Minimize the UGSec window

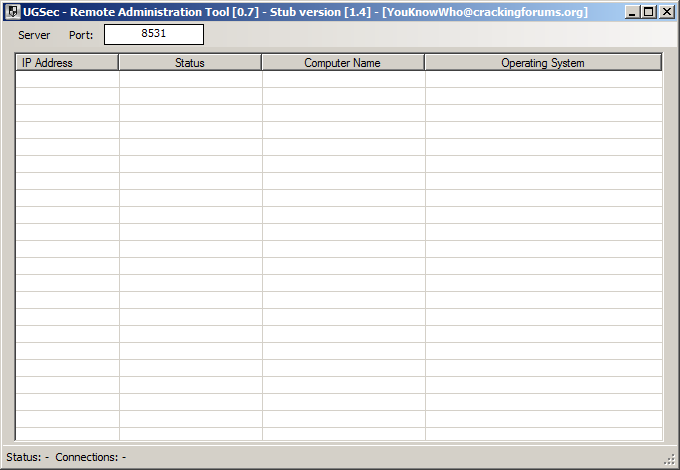(632, 12)
